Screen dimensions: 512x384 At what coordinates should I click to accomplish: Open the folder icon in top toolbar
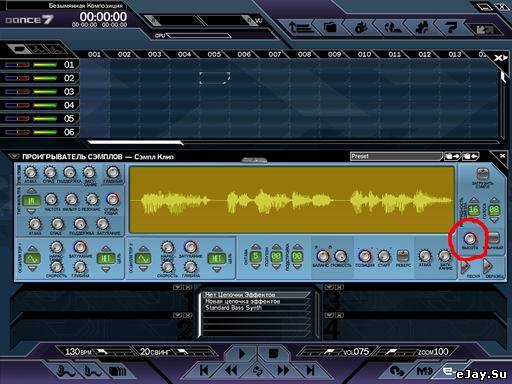coord(330,27)
